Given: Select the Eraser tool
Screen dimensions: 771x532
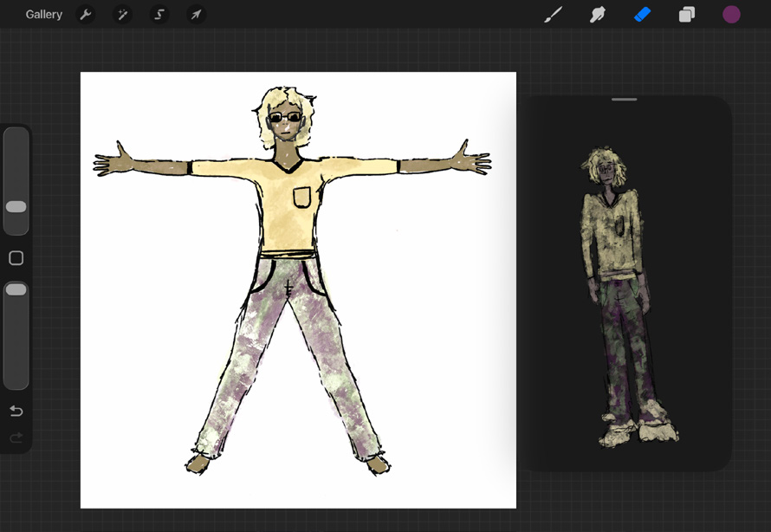Looking at the screenshot, I should (x=642, y=15).
